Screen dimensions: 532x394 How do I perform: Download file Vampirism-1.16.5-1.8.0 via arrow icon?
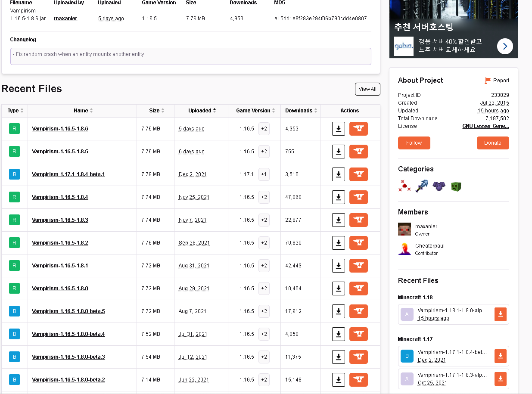339,289
